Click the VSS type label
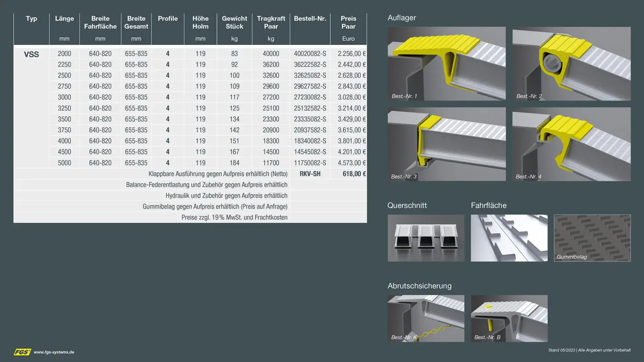 pos(31,54)
